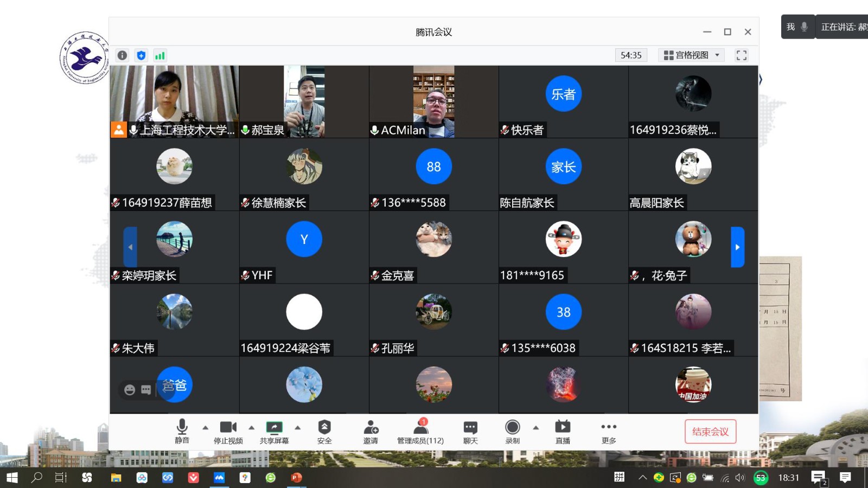Click 181****9165 participant avatar
The image size is (868, 488).
point(563,239)
